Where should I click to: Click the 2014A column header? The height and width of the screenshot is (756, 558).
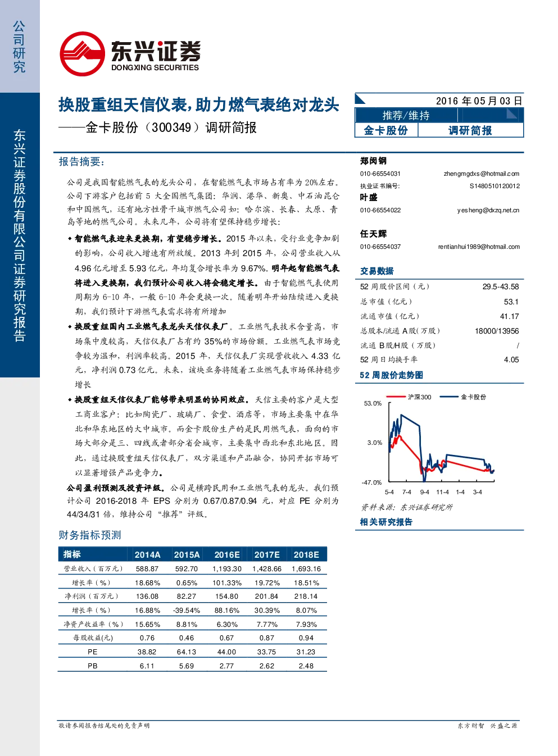tap(147, 554)
